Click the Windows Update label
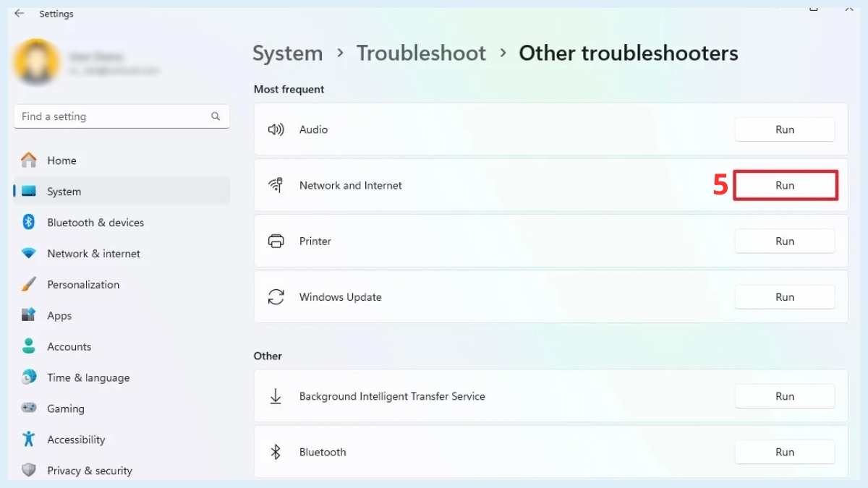This screenshot has width=868, height=488. [x=340, y=297]
